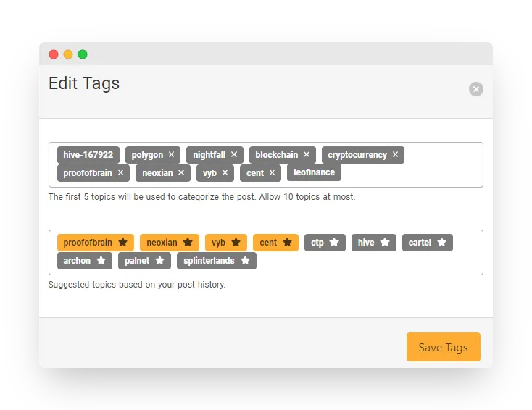The height and width of the screenshot is (410, 532).
Task: Click the red window close dot
Action: [x=54, y=54]
